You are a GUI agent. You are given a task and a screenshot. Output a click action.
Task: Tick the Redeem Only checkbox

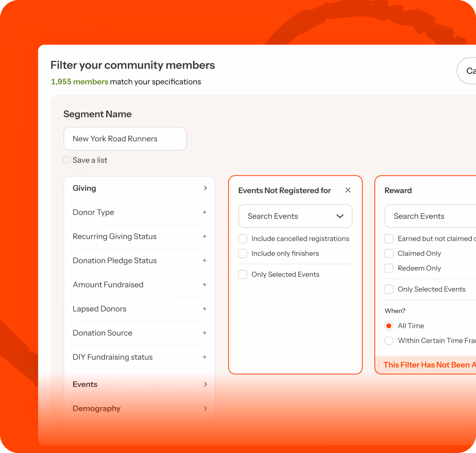[x=389, y=268]
